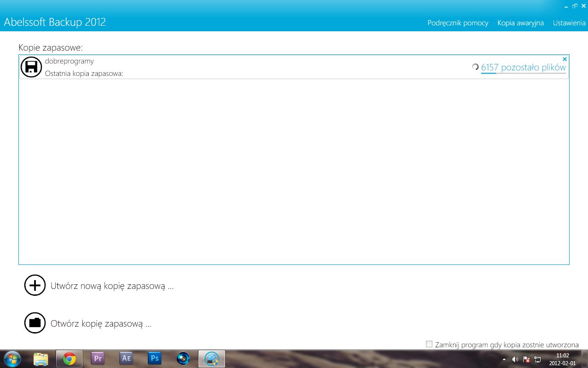Click Show desktop strip at taskbar end
Viewport: 588px width, 368px height.
point(584,359)
